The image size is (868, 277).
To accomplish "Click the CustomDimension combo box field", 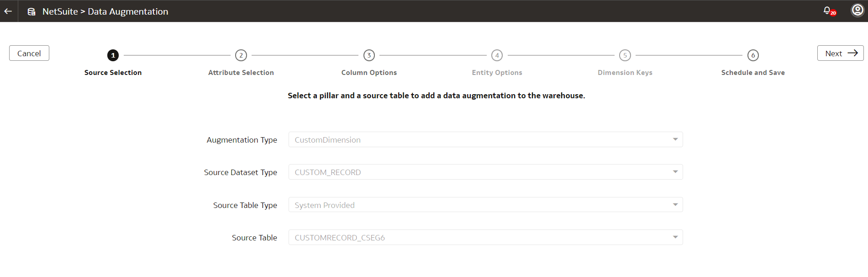I will click(x=485, y=139).
